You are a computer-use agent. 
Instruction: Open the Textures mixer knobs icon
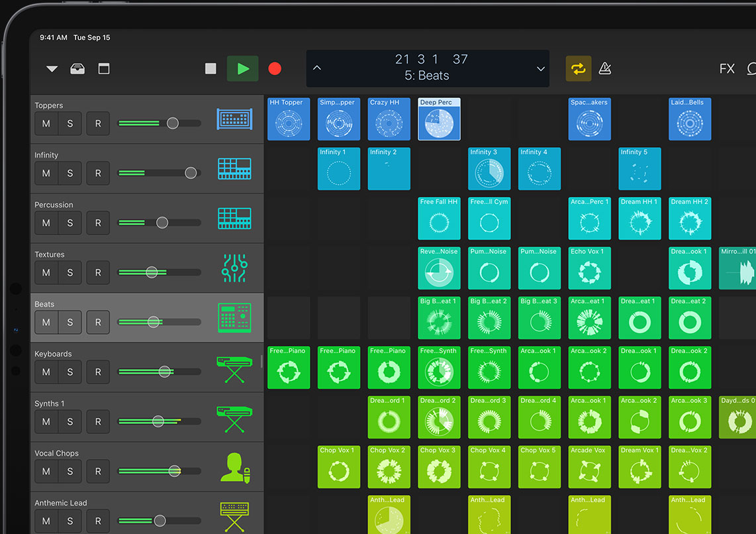point(234,268)
